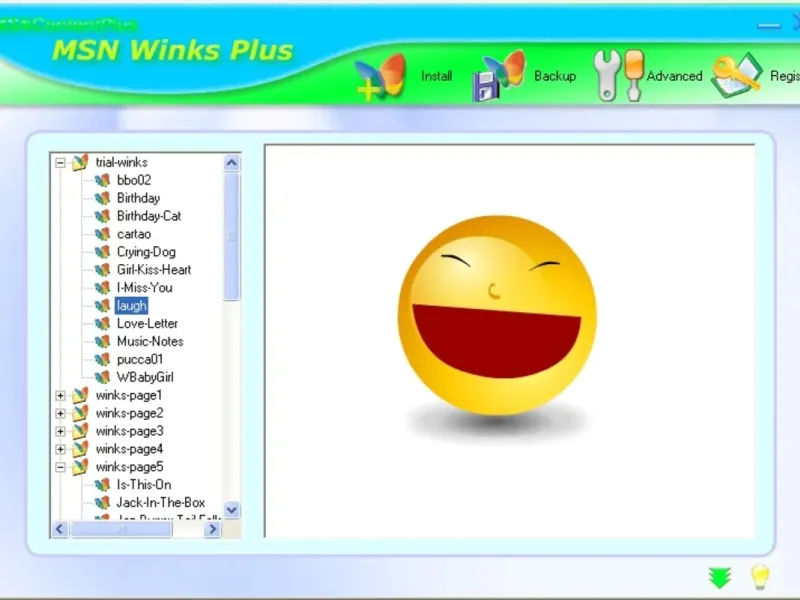The width and height of the screenshot is (800, 600).
Task: Click the WBabyGirl wink icon
Action: 103,377
